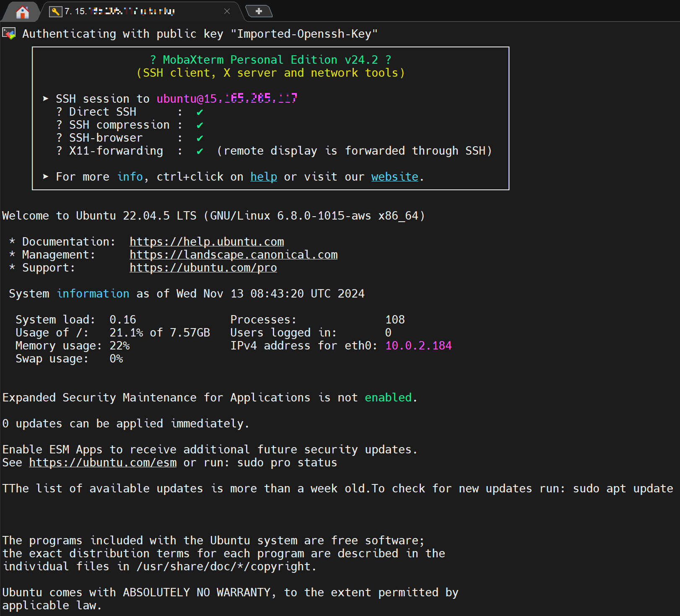Click the green checkmark next to SSH-browser
The width and height of the screenshot is (680, 616).
coord(200,138)
